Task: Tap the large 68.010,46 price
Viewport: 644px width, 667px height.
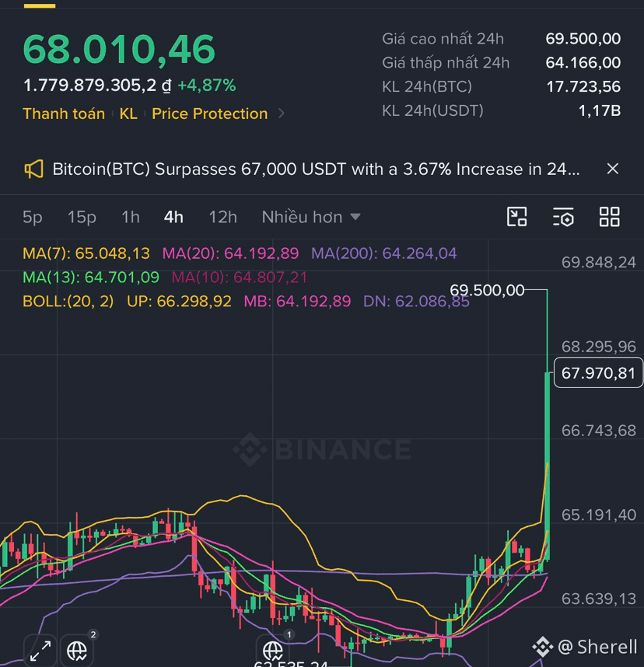Action: [x=119, y=49]
